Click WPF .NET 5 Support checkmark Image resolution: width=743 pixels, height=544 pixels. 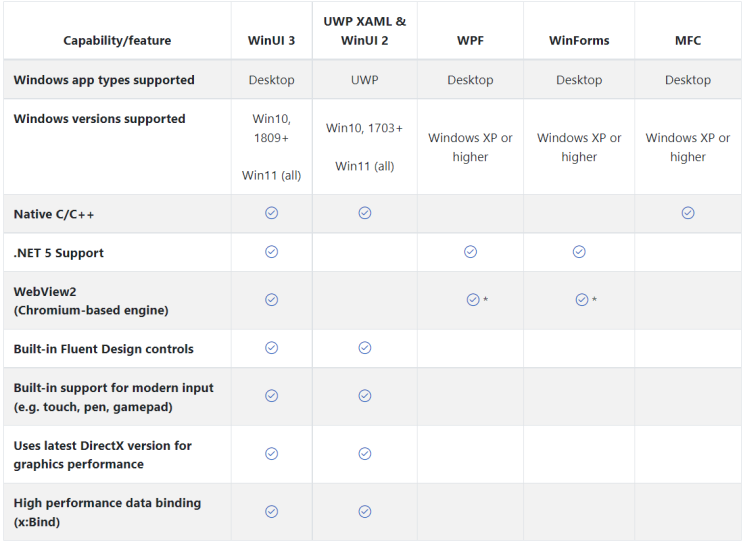(470, 252)
